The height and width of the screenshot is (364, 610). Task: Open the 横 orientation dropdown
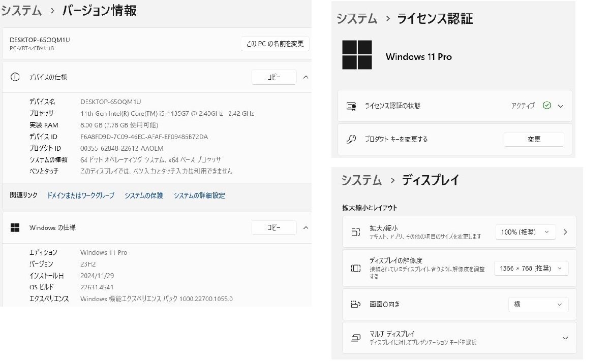pyautogui.click(x=538, y=305)
